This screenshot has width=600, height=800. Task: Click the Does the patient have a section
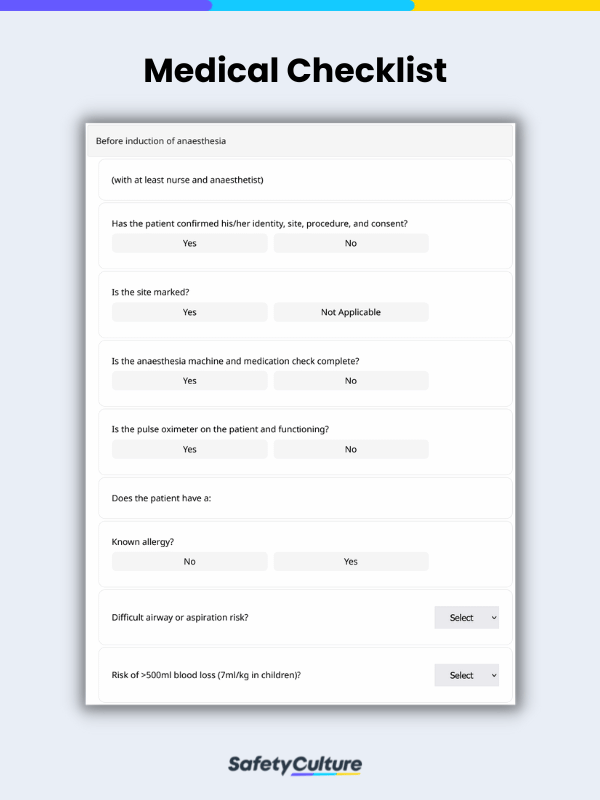point(160,497)
